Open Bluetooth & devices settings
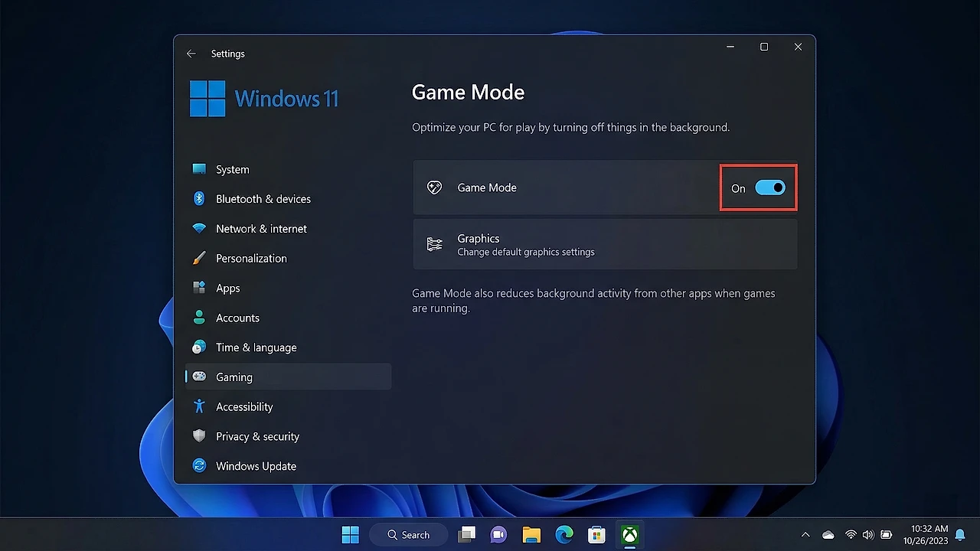Screen dimensions: 980x551 tap(263, 199)
